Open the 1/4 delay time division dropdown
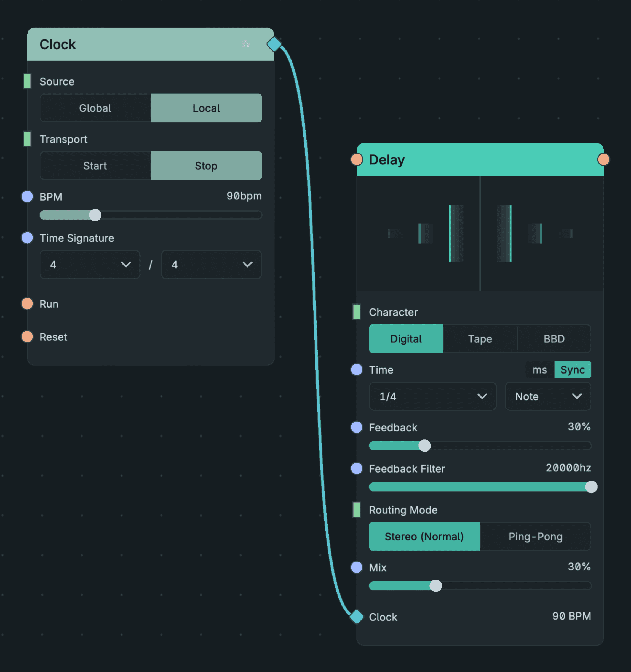 (433, 396)
